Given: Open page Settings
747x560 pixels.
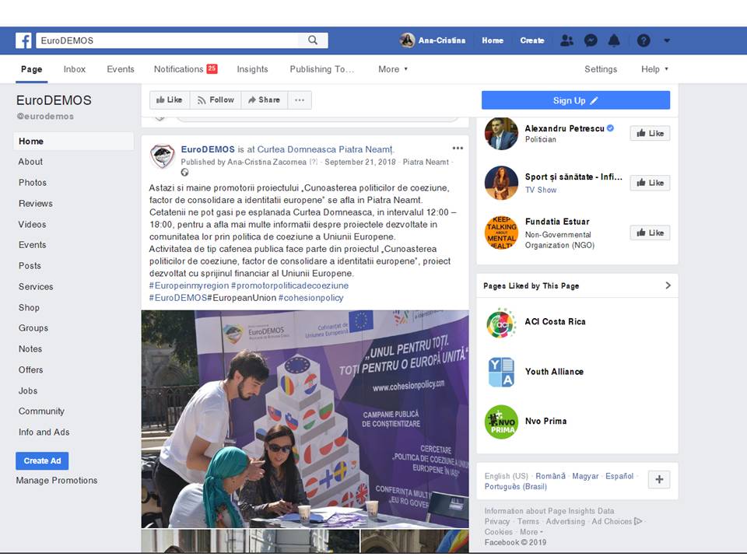Looking at the screenshot, I should [601, 69].
